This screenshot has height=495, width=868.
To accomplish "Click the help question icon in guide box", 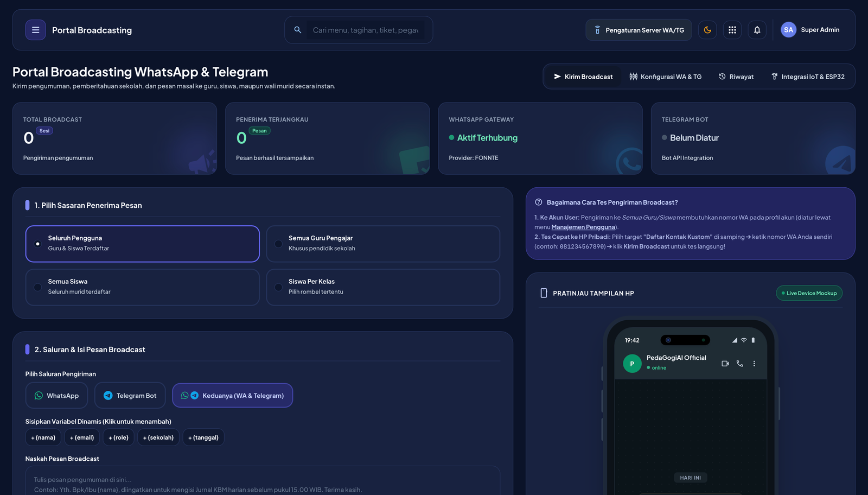I will coord(539,202).
